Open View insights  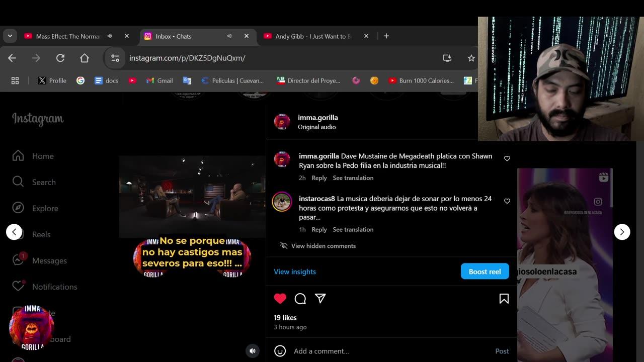click(x=295, y=271)
